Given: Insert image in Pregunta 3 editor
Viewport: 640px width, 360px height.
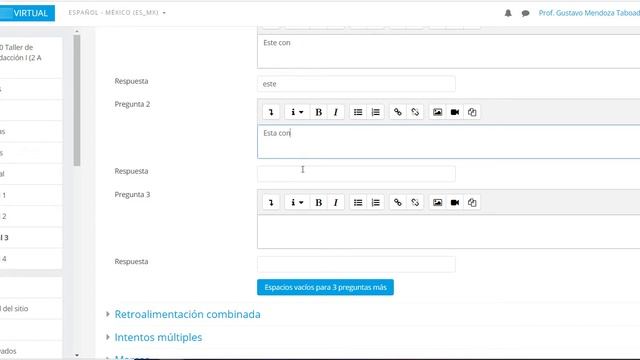Looking at the screenshot, I should [x=438, y=202].
